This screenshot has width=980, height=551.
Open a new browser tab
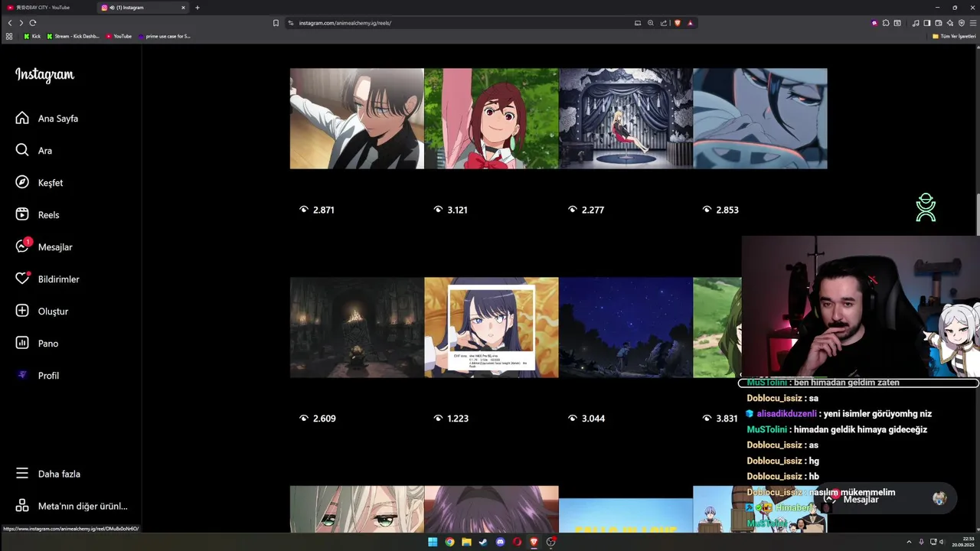[x=198, y=8]
